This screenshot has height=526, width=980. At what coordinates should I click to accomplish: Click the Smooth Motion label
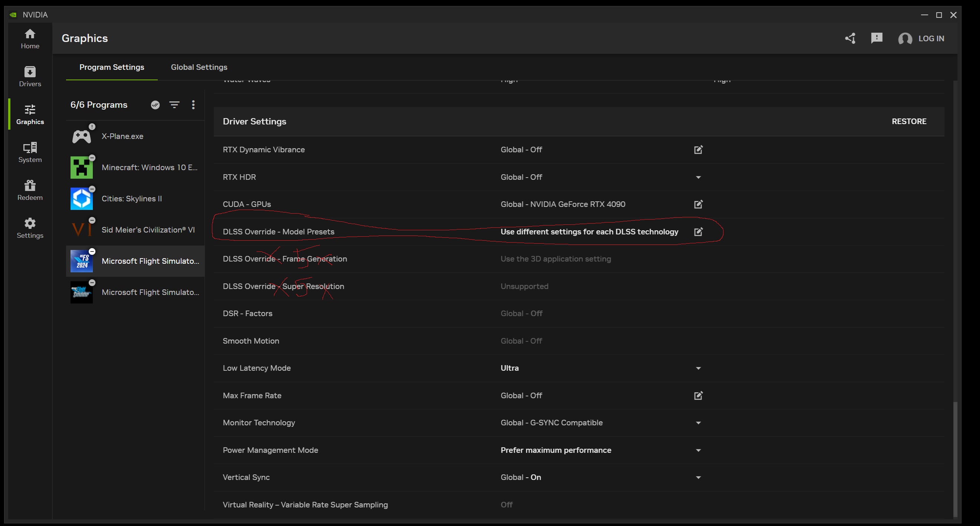(251, 341)
